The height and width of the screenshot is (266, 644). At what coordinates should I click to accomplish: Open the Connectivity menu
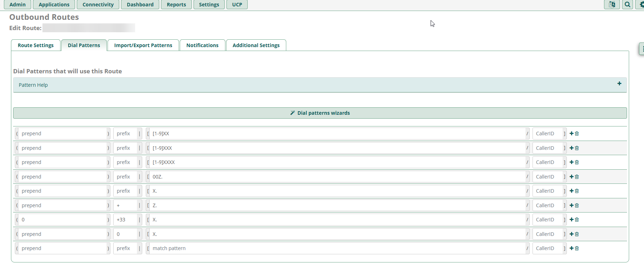pyautogui.click(x=98, y=5)
